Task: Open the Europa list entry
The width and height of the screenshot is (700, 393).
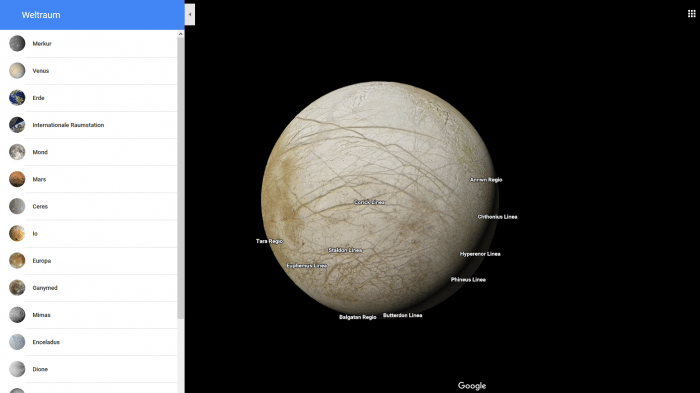Action: (88, 260)
